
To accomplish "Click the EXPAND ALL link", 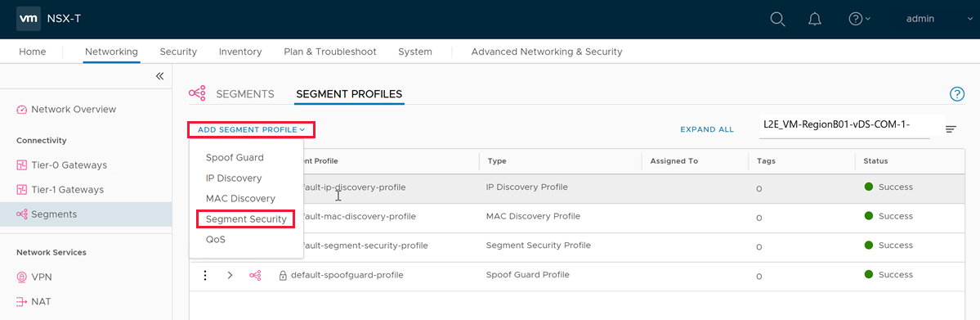I will 707,129.
